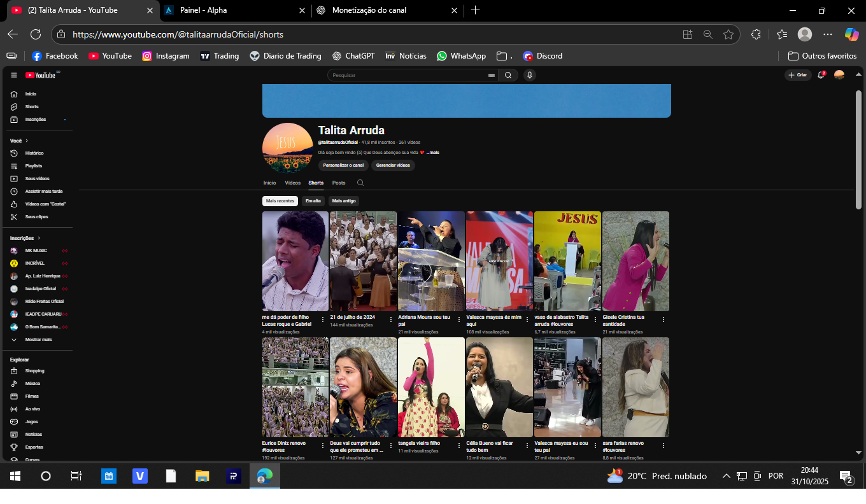Go to Shorts in left sidebar

(x=32, y=107)
